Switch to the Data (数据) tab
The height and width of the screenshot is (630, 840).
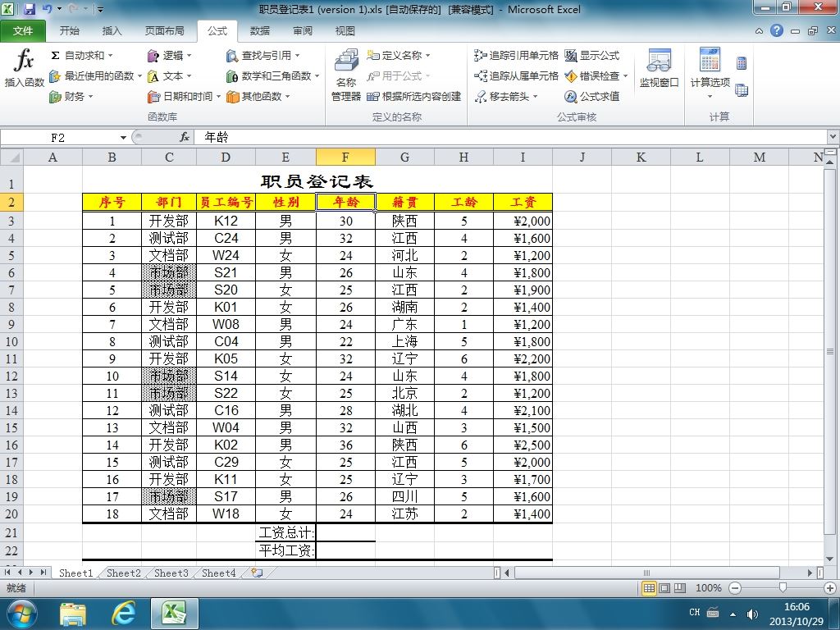(x=260, y=31)
